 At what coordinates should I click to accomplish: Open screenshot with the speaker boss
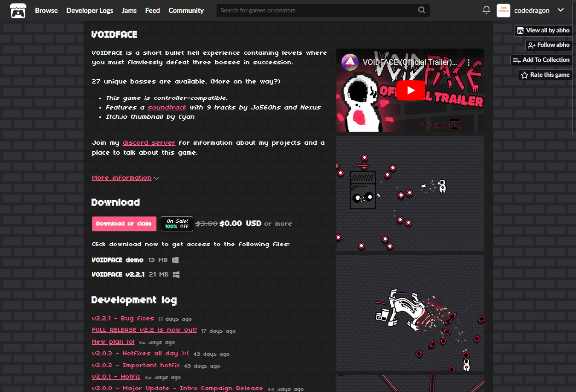(410, 193)
